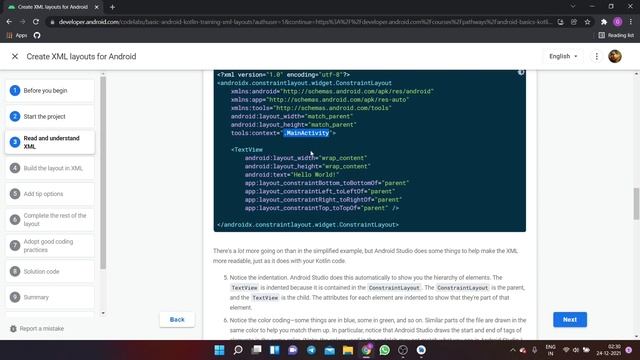Click the browser back arrow
Viewport: 640px width, 360px height.
tap(9, 22)
